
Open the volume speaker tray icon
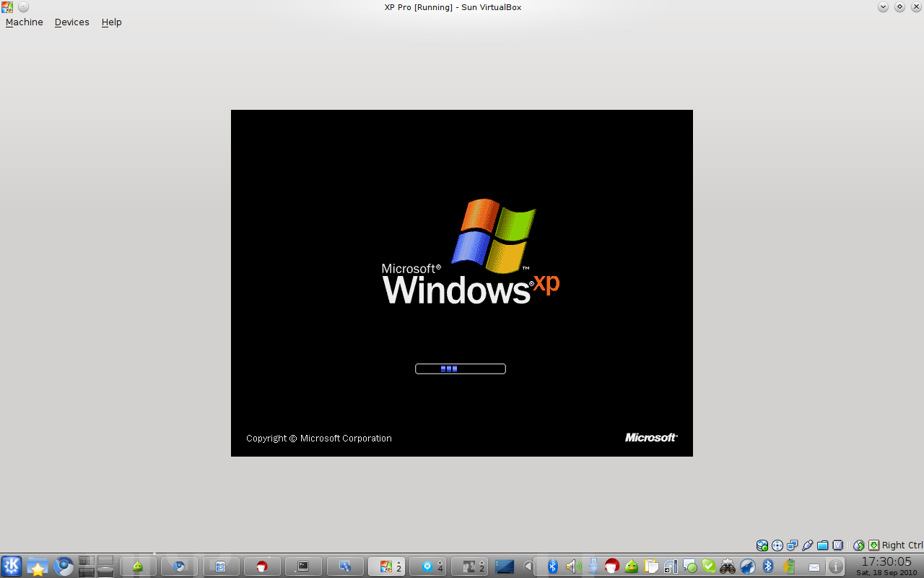pyautogui.click(x=573, y=566)
